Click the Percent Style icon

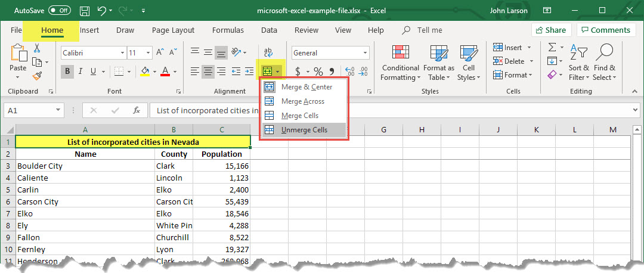pos(318,72)
